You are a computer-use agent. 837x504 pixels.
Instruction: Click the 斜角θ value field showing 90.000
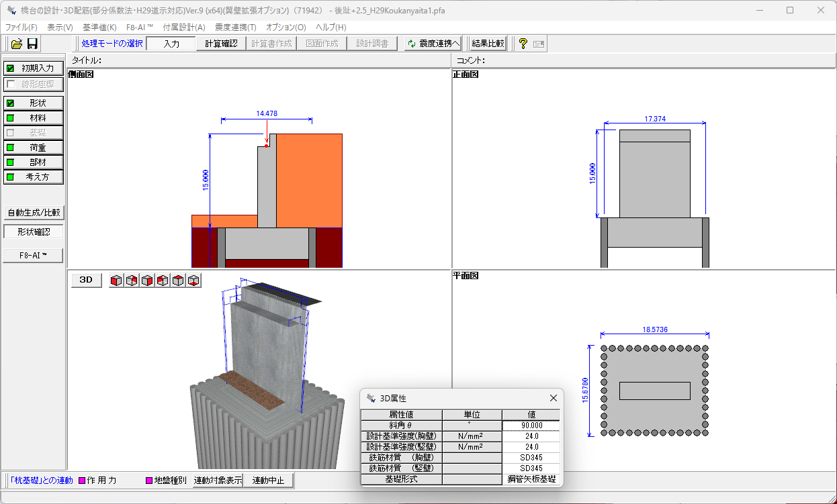[531, 425]
